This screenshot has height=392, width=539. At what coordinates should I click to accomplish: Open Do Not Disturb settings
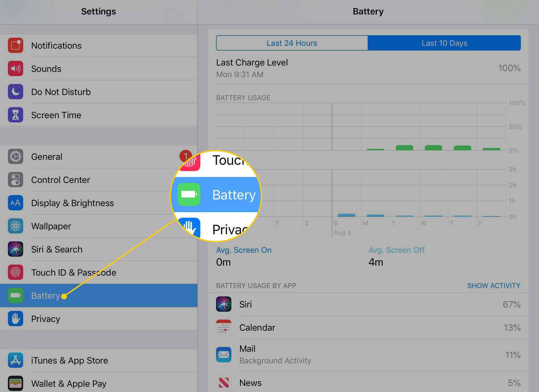[x=62, y=91]
